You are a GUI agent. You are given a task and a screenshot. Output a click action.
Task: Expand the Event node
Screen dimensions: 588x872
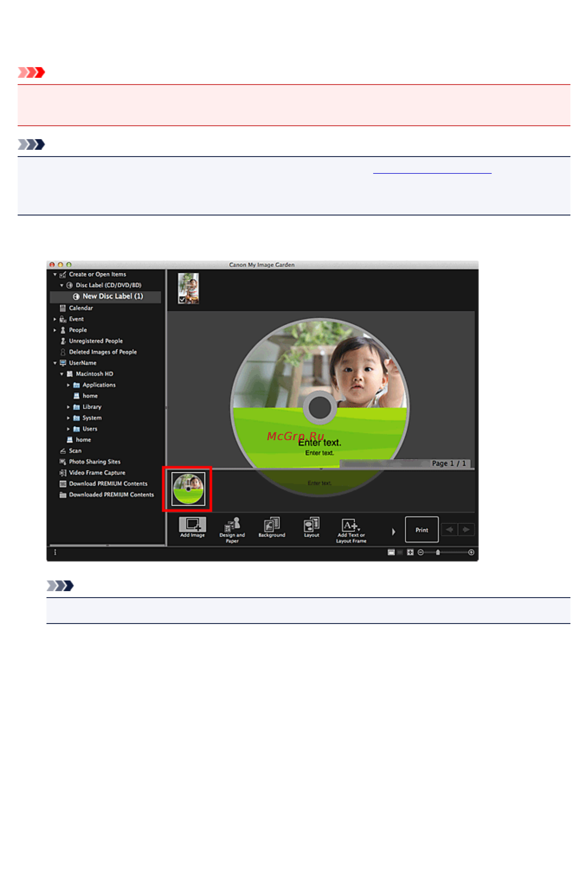point(55,319)
